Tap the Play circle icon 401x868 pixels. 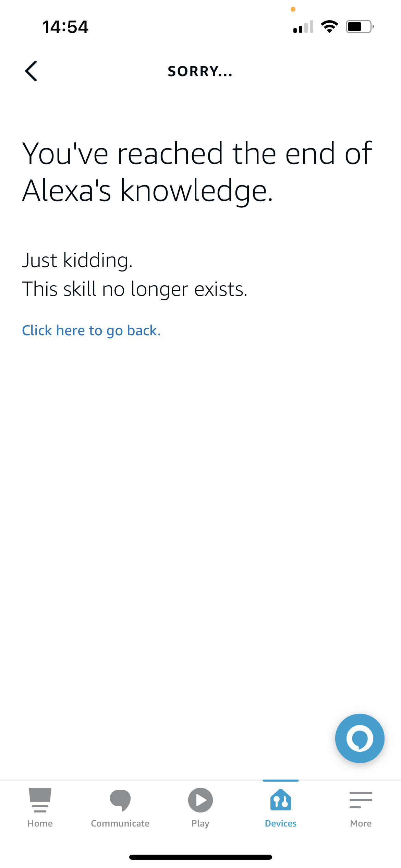tap(200, 800)
